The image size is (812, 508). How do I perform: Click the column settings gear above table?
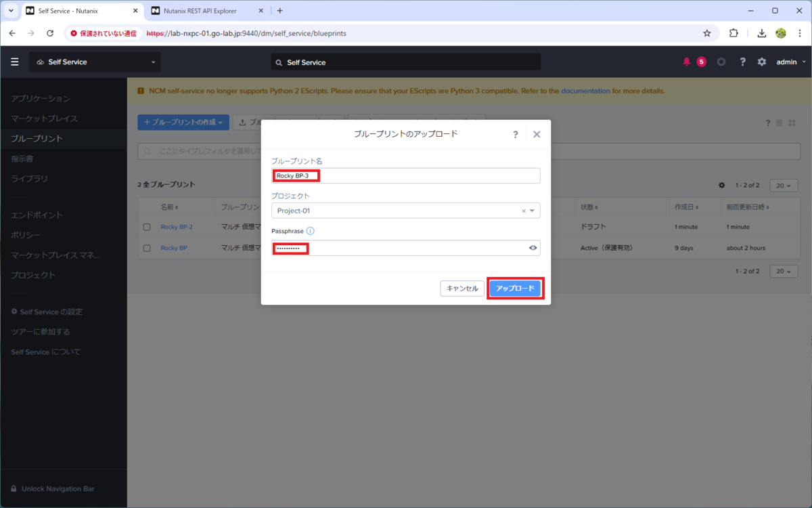click(x=722, y=185)
